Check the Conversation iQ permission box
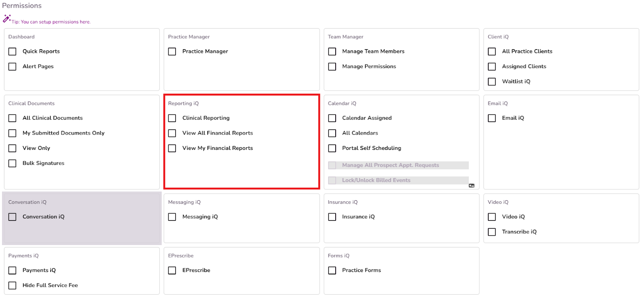This screenshot has width=644, height=299. tap(12, 217)
